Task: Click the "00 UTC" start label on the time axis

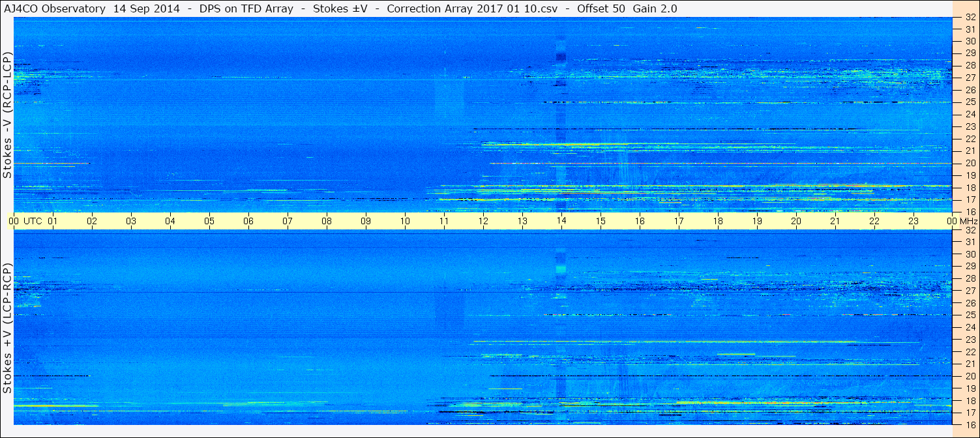Action: click(x=25, y=221)
